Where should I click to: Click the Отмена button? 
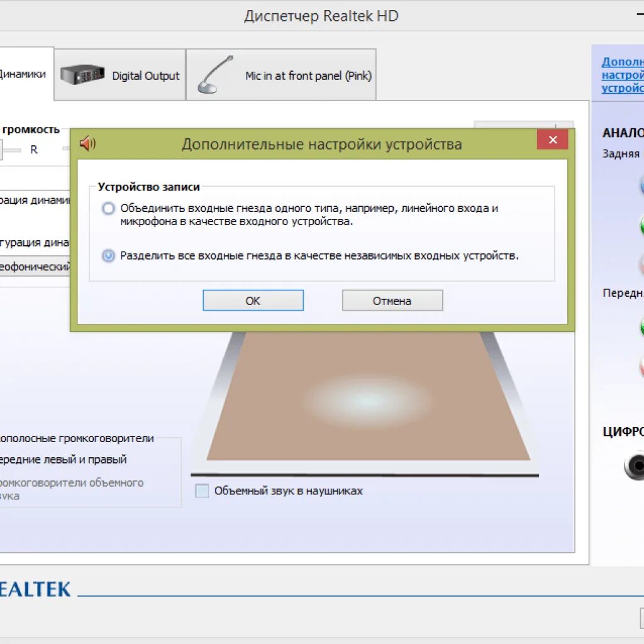392,301
